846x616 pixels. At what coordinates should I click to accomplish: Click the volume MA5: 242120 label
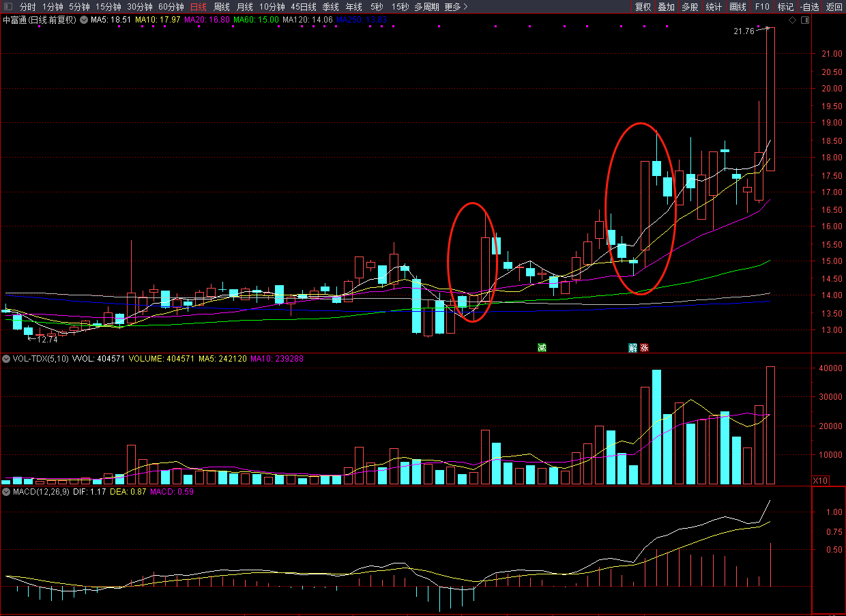223,358
